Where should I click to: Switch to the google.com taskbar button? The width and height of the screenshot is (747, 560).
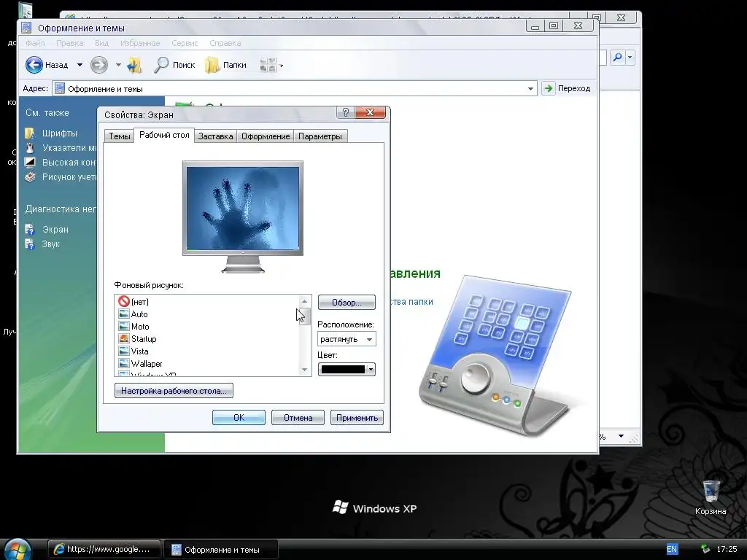pos(104,549)
